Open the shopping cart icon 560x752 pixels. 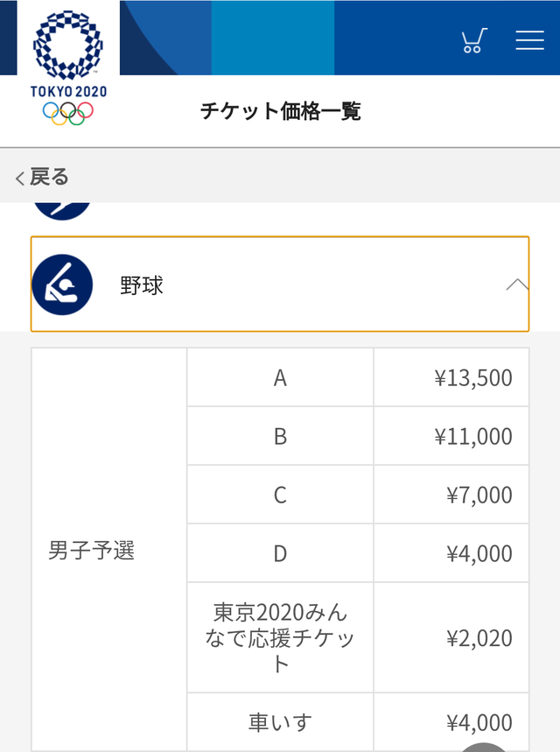click(x=474, y=40)
